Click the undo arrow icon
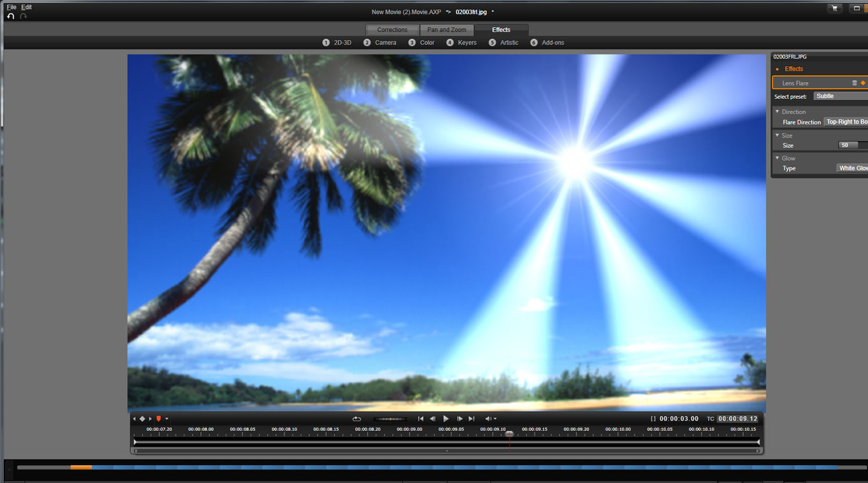 (x=10, y=16)
